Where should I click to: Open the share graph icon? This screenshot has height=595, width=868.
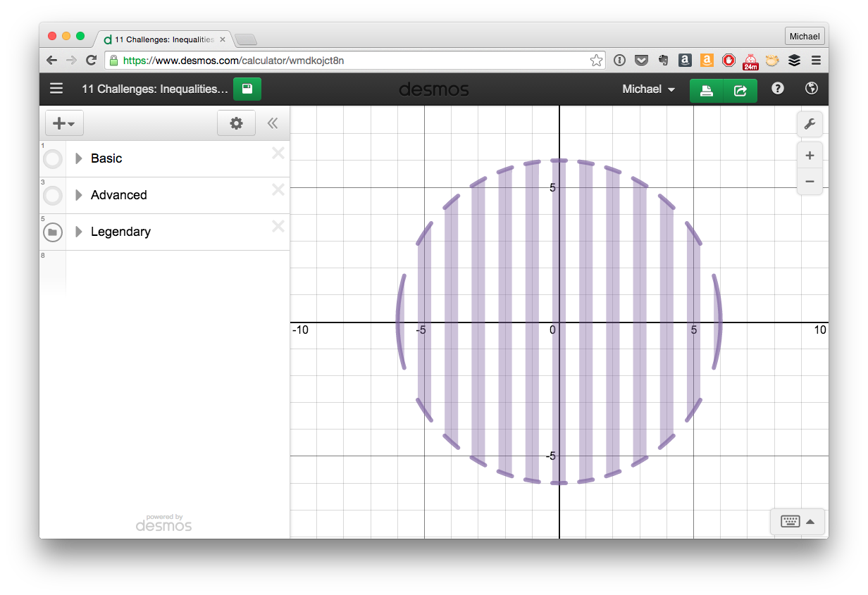[739, 92]
